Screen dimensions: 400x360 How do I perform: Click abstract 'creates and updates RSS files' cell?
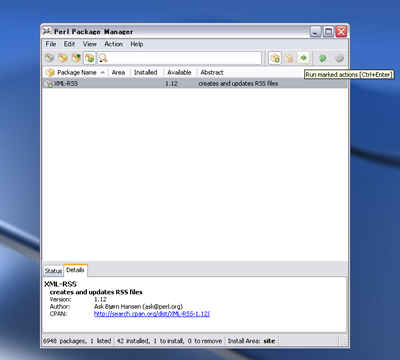coord(238,83)
